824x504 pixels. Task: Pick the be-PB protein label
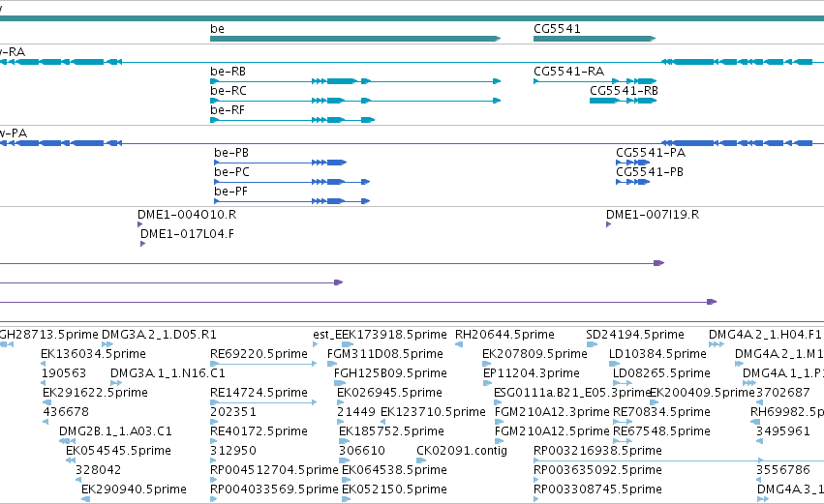pyautogui.click(x=231, y=153)
